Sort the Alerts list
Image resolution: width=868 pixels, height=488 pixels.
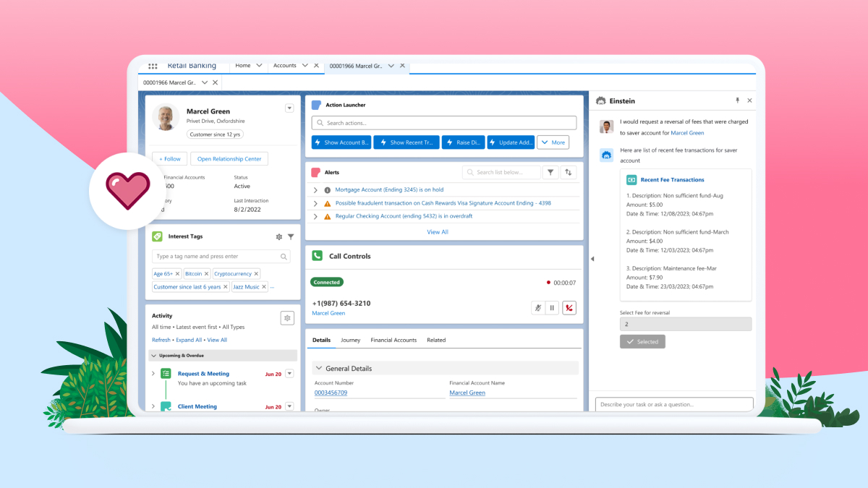[x=568, y=172]
